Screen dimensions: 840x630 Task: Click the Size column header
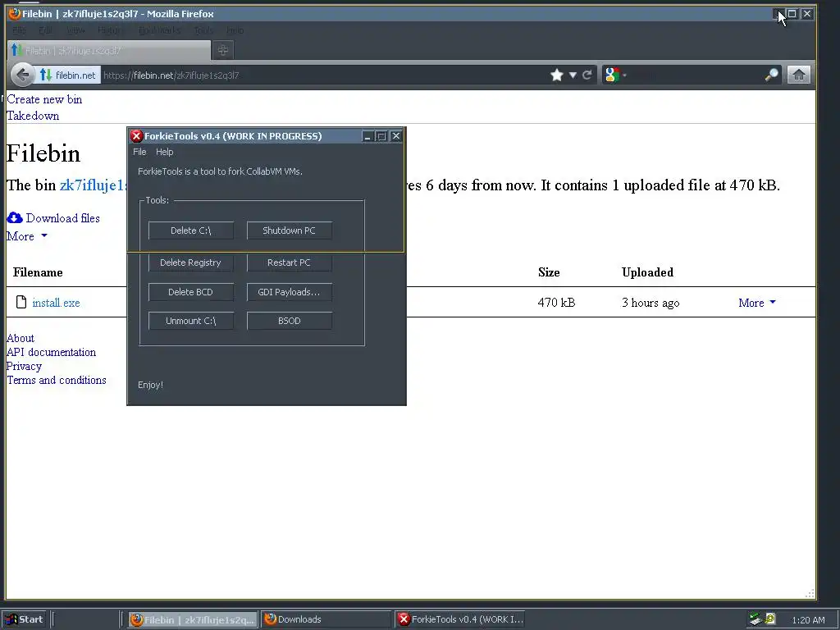pos(549,272)
